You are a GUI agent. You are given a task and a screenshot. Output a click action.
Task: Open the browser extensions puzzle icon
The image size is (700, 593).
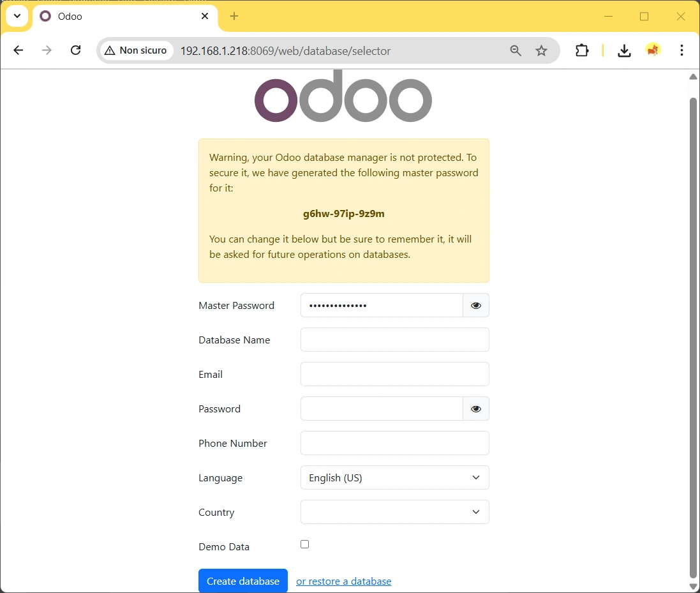click(x=581, y=50)
